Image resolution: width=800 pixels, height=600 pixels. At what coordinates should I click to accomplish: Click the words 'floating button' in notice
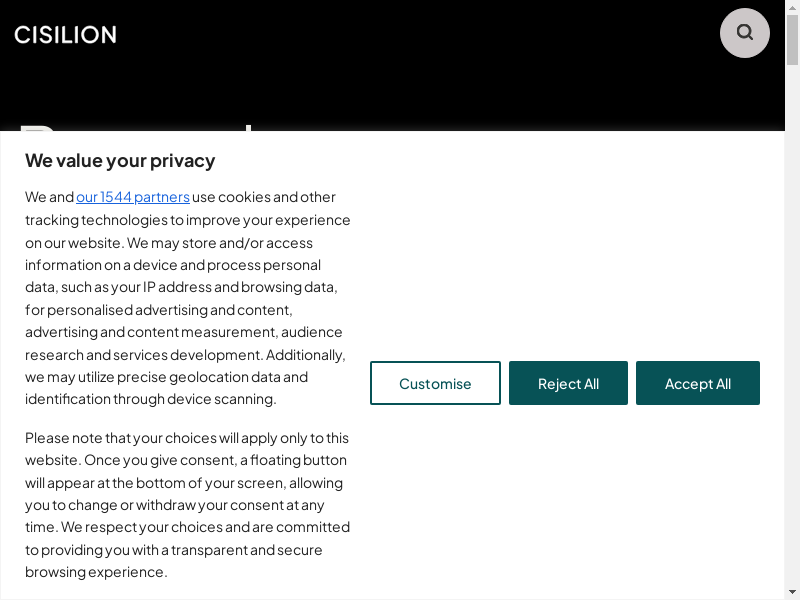tap(298, 460)
